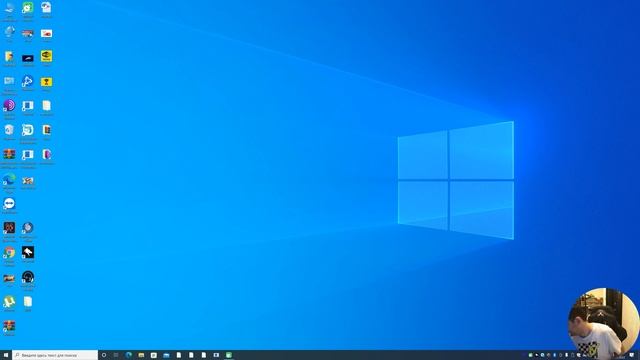
Task: Select the WinRAR shortcut at the column's bottom
Action: [x=9, y=326]
